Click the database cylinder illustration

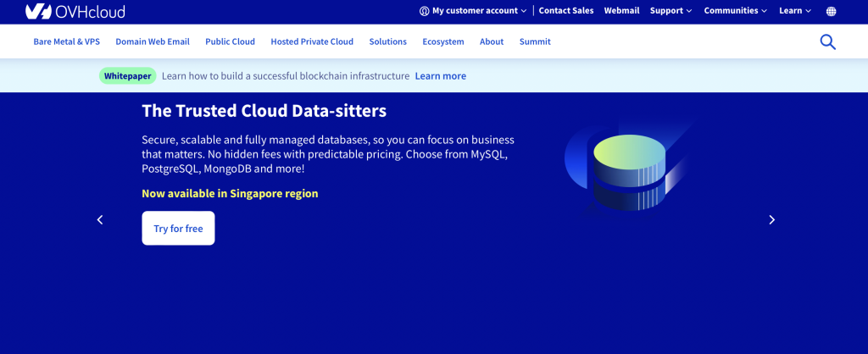(628, 171)
